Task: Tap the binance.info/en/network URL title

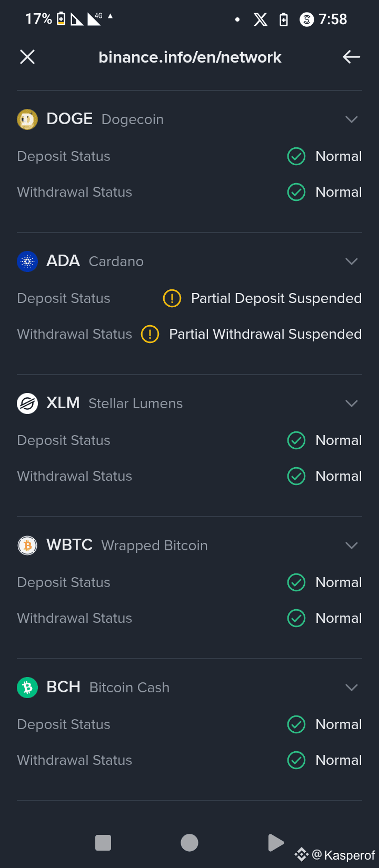Action: point(190,57)
